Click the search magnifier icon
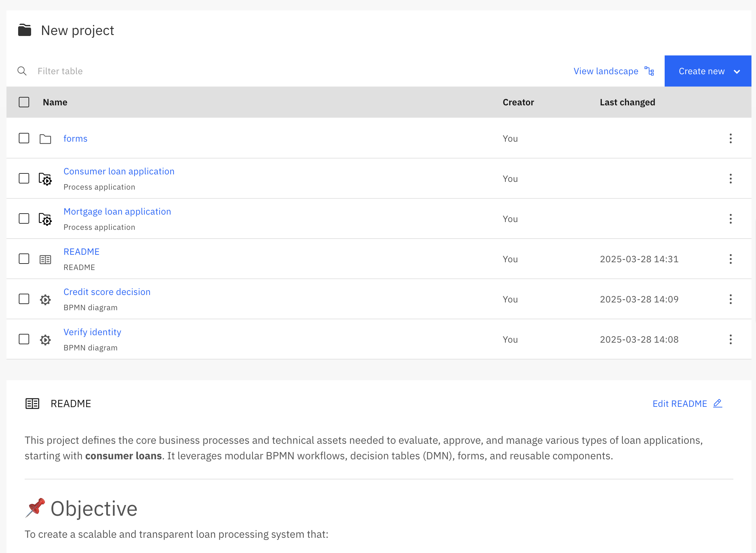The image size is (756, 553). click(x=22, y=71)
